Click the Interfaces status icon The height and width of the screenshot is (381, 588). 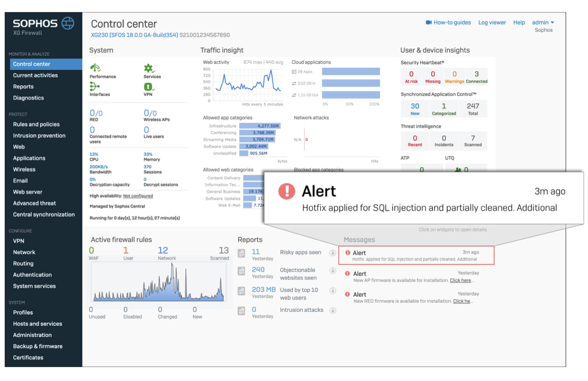pos(95,86)
